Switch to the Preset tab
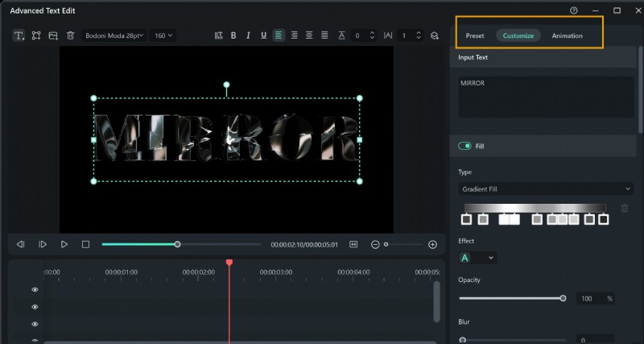644x344 pixels. 475,35
